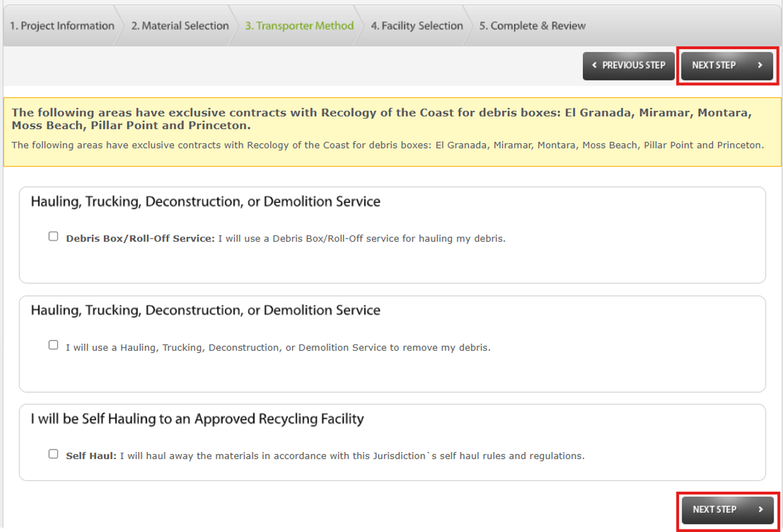Click the Self Hauling to Approved Recycling Facility heading
This screenshot has height=532, width=783.
197,419
